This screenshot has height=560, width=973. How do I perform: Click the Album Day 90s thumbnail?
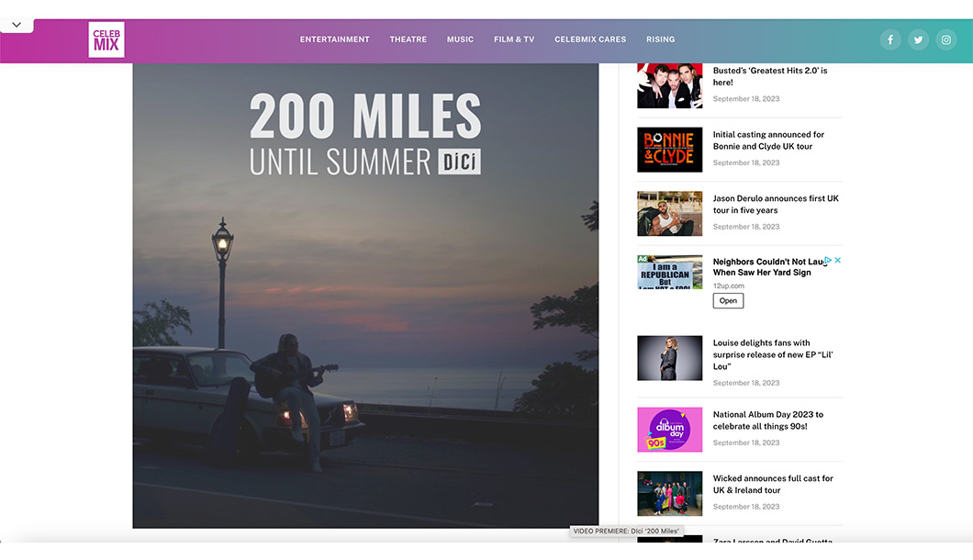tap(669, 430)
